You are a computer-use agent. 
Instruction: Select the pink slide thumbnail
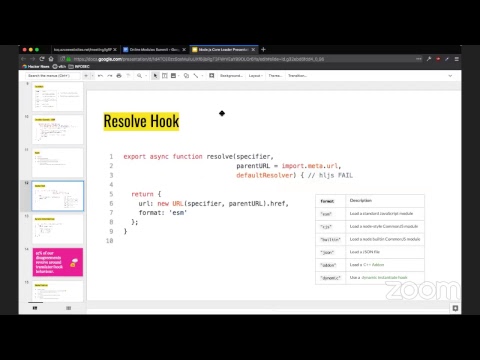[58, 262]
